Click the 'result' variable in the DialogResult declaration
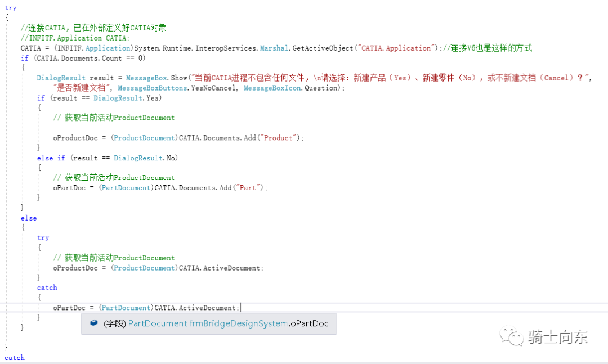This screenshot has height=364, width=608. pos(101,78)
